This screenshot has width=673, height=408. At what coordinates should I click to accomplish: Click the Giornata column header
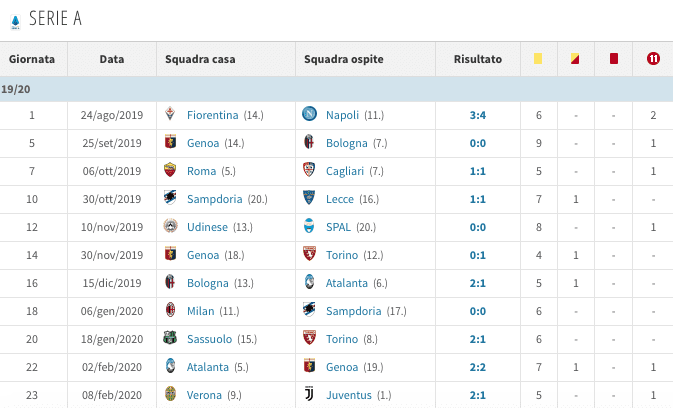coord(31,59)
